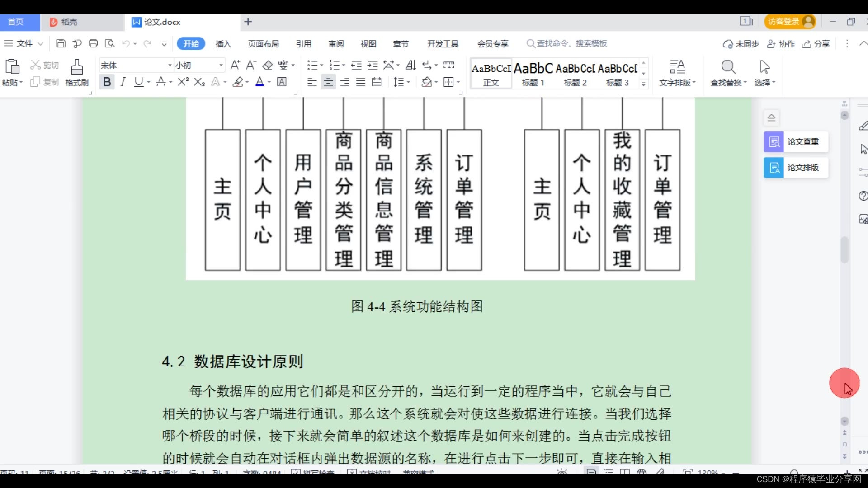868x488 pixels.
Task: Toggle Bold formatting
Action: tap(107, 82)
